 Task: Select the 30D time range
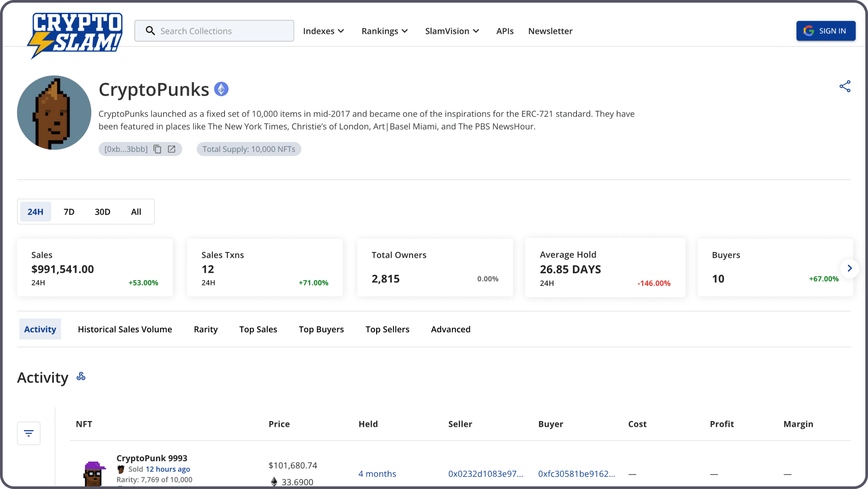click(x=102, y=212)
